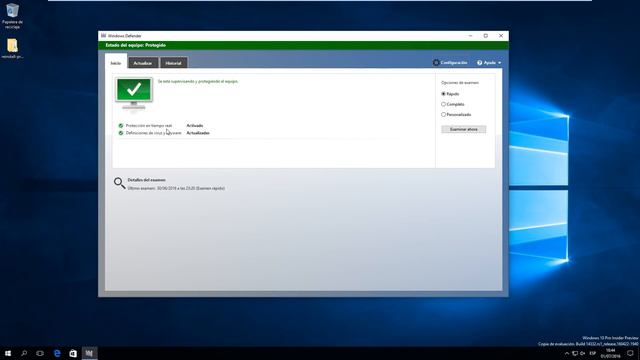Expand the Ayuda dropdown arrow
This screenshot has height=360, width=640.
tap(500, 63)
